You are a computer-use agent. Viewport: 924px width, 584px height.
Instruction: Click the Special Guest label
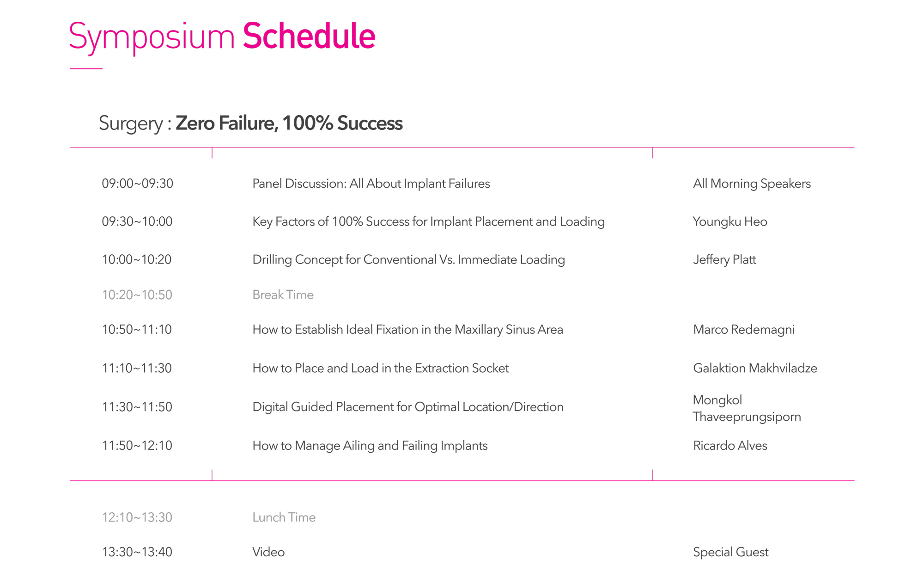click(730, 552)
